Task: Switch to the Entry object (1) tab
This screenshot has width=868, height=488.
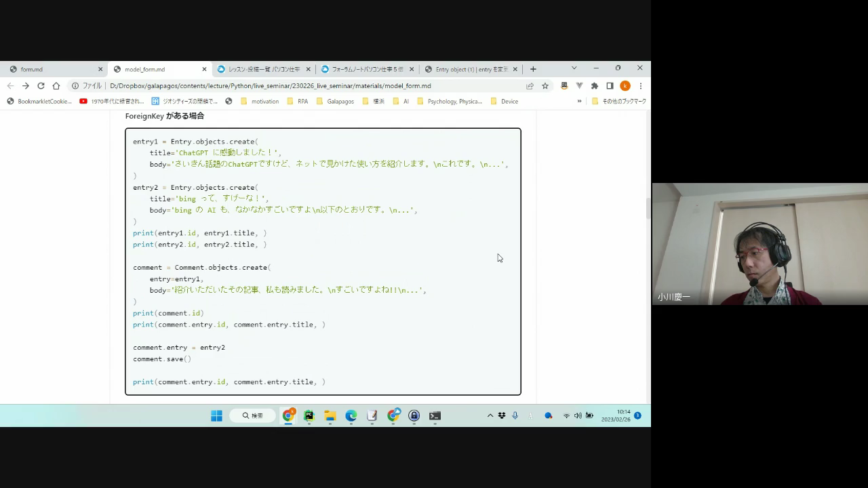Action: tap(468, 69)
